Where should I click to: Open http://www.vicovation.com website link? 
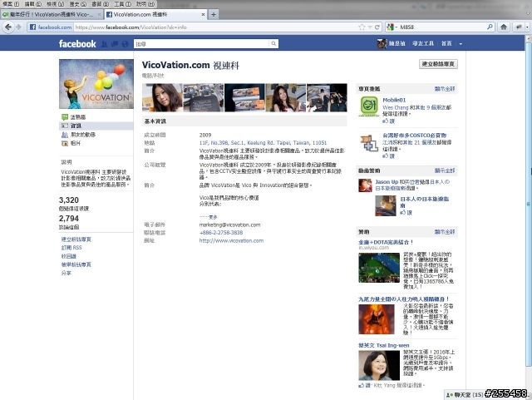(231, 240)
